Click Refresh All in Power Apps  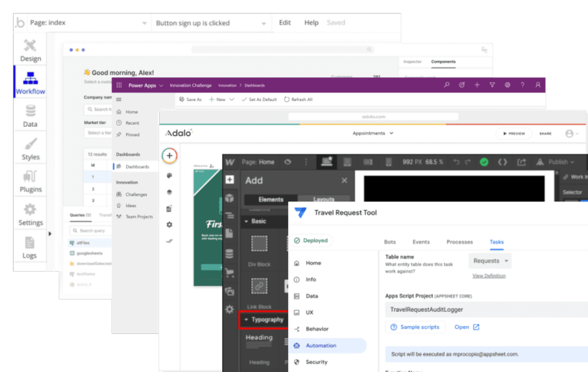click(x=298, y=100)
